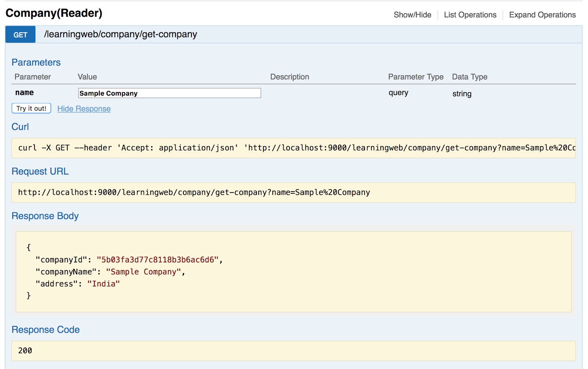Click the Response Body heading
This screenshot has height=369, width=588.
[45, 216]
